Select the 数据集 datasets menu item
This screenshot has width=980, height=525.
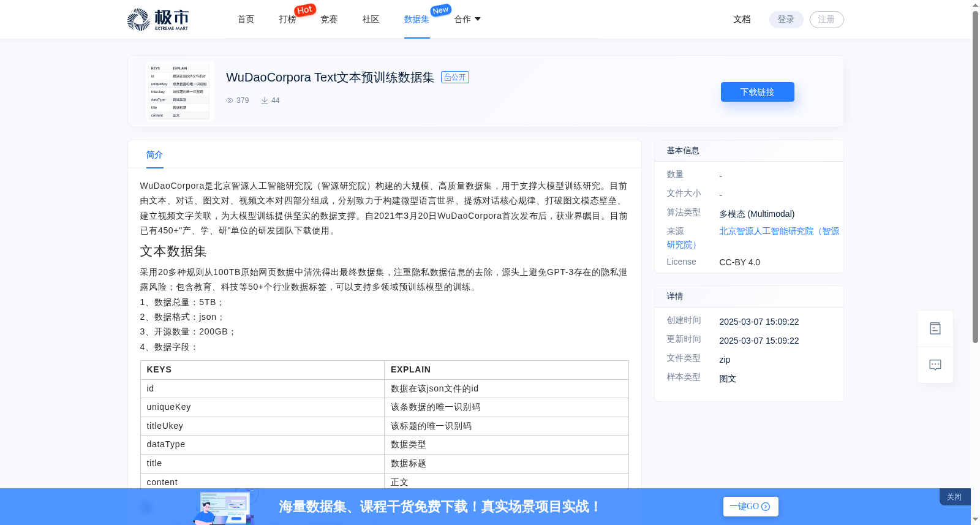(x=417, y=19)
